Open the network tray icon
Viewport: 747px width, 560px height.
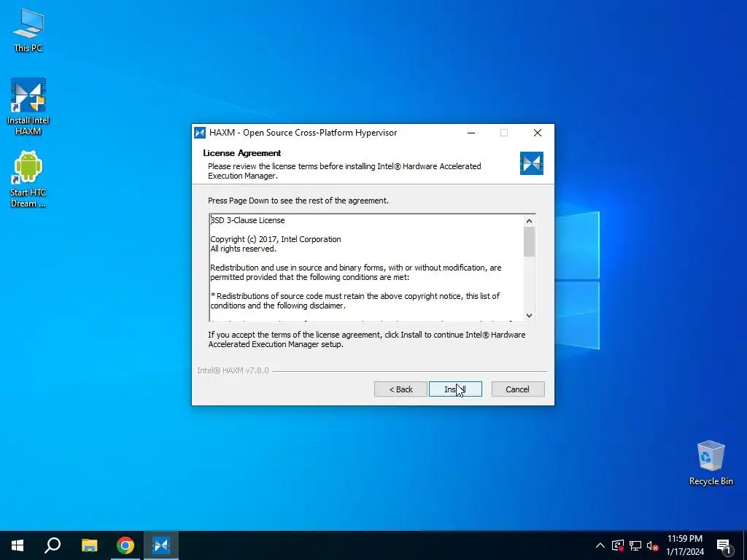pyautogui.click(x=635, y=545)
